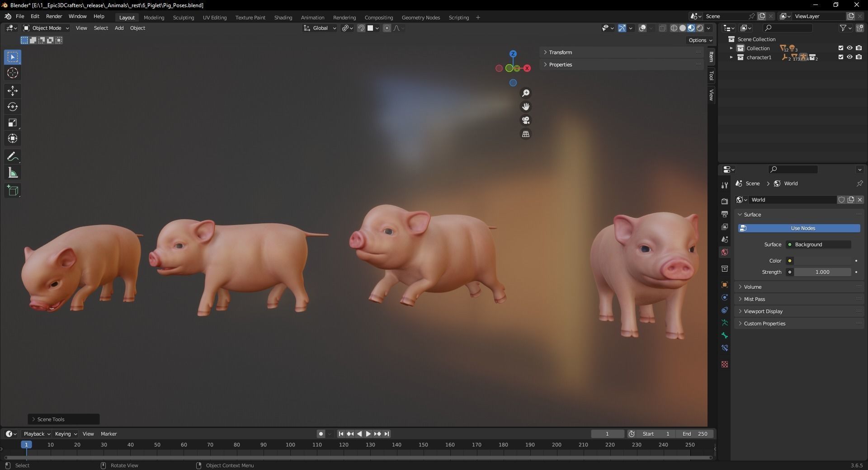Jump to the start frame
The width and height of the screenshot is (868, 470).
click(x=341, y=434)
